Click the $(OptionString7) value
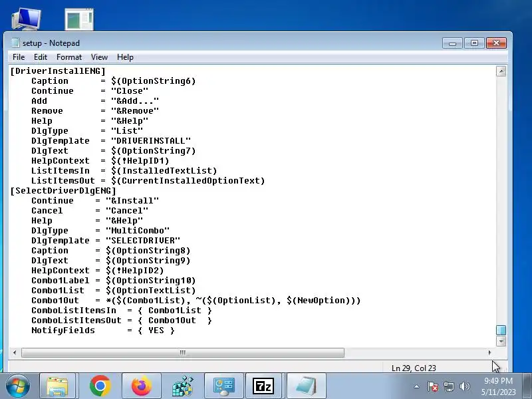This screenshot has width=532, height=399. (154, 151)
